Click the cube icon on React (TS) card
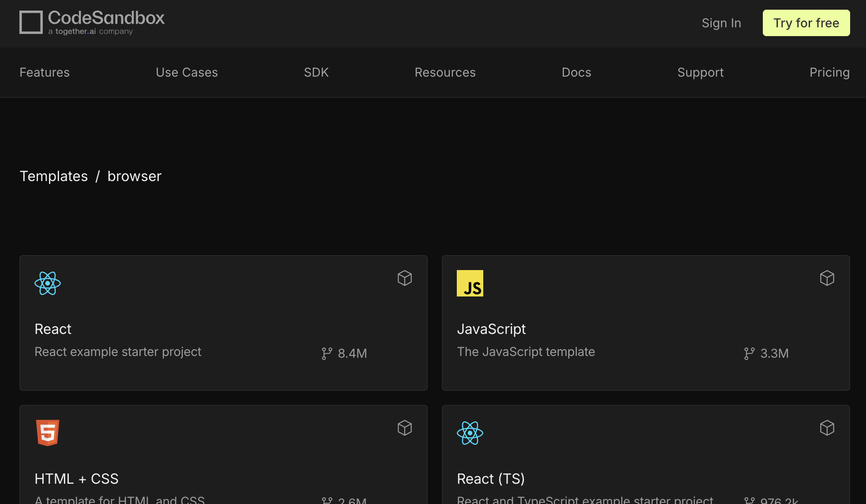 click(x=827, y=428)
